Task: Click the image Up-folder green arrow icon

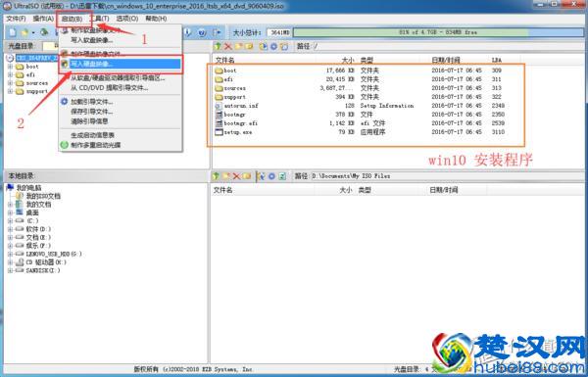Action: pos(218,46)
